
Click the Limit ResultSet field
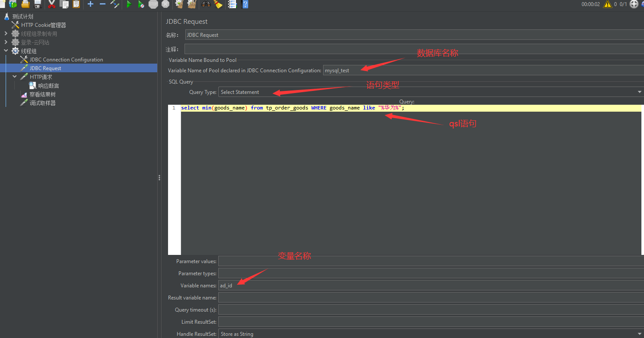[x=431, y=322]
